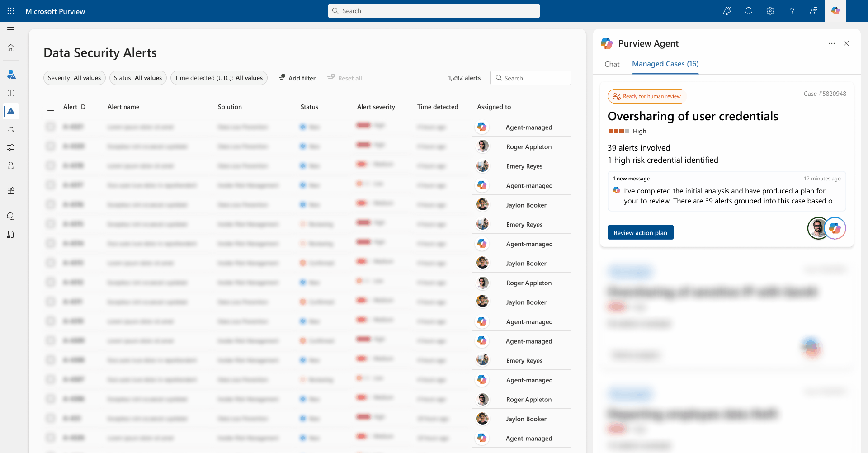Viewport: 868px width, 453px height.
Task: Open the solutions grid icon in the sidebar
Action: pyautogui.click(x=11, y=191)
